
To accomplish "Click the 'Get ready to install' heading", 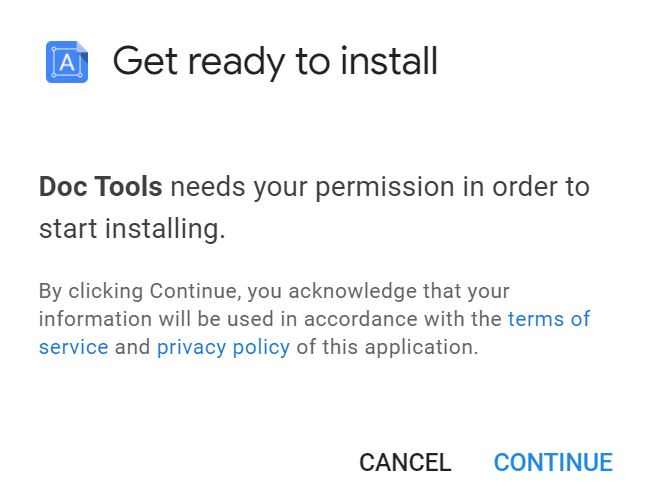I will click(275, 62).
